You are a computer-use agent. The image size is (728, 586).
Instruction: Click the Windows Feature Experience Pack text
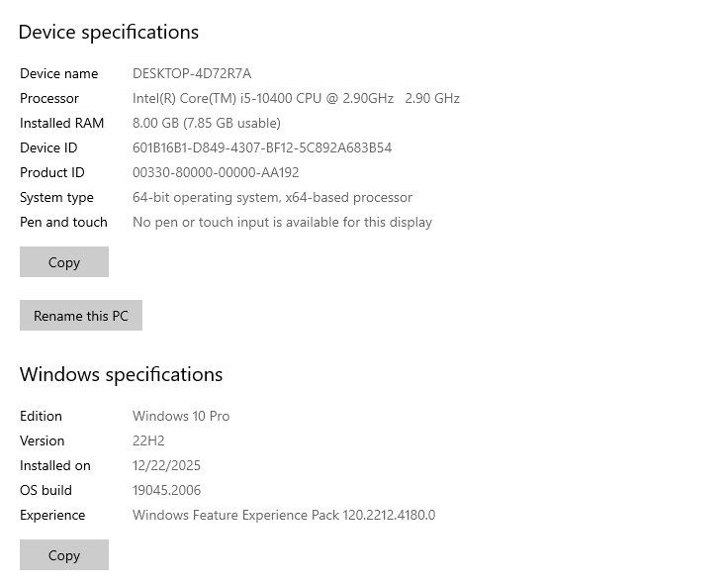click(x=284, y=515)
